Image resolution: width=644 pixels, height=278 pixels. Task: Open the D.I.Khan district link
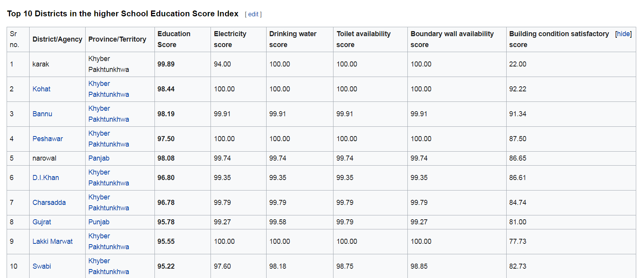[x=46, y=178]
